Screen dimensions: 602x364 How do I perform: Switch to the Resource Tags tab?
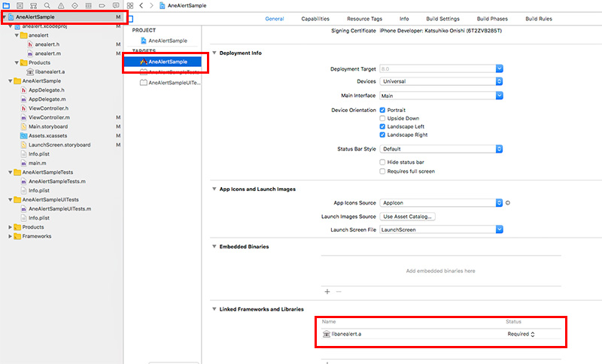pos(365,19)
